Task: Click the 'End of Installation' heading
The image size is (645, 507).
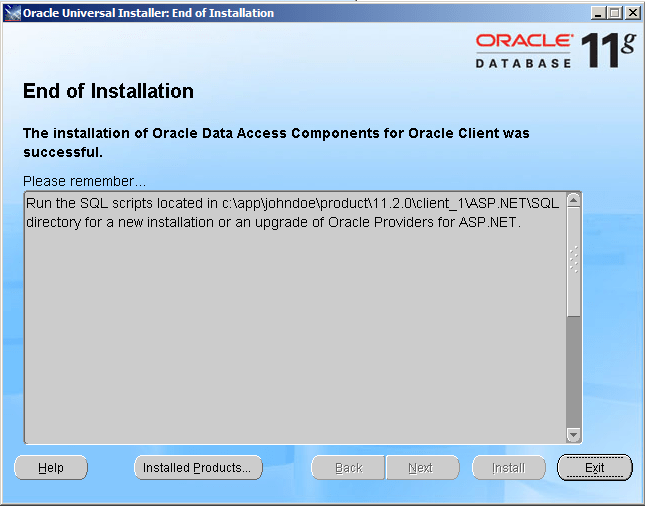Action: pos(108,91)
